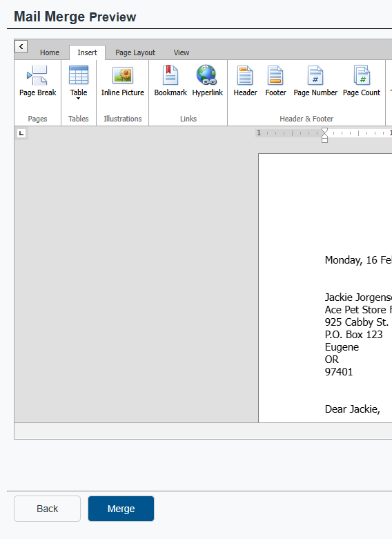Click the 'Eugene' city line
This screenshot has width=392, height=539.
(x=342, y=347)
